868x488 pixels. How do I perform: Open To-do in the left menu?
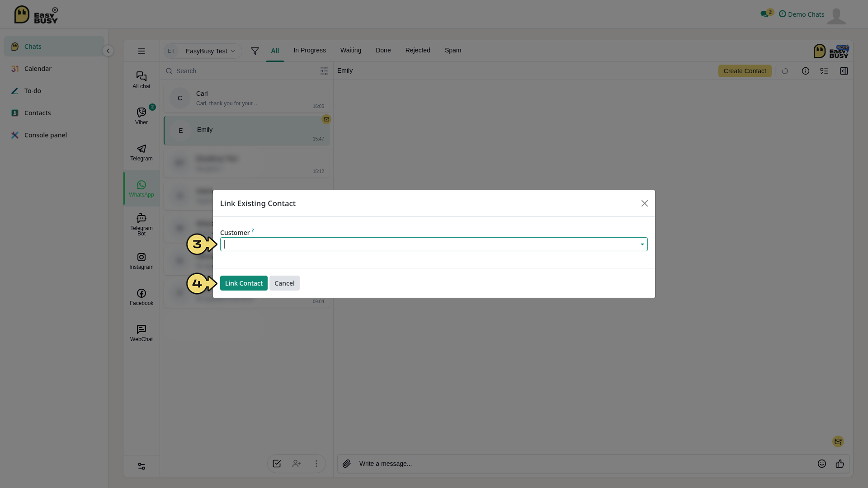pos(54,91)
